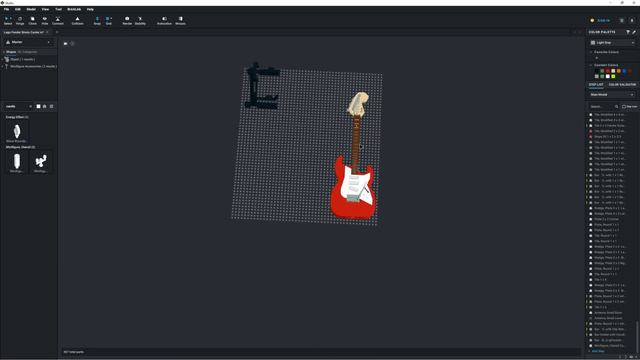This screenshot has width=640, height=360.
Task: Click the parts search input
Action: 16,107
